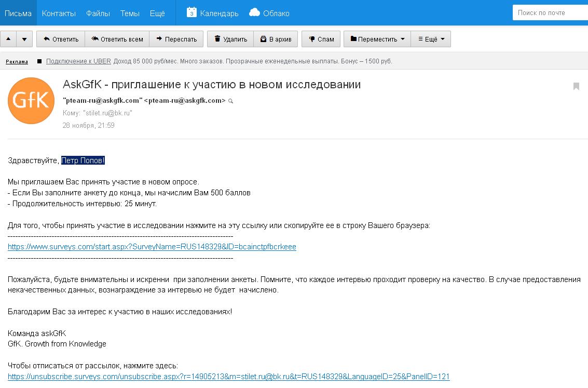Click the double-arrow icon on Ответить всем
The image size is (588, 388).
[x=95, y=38]
